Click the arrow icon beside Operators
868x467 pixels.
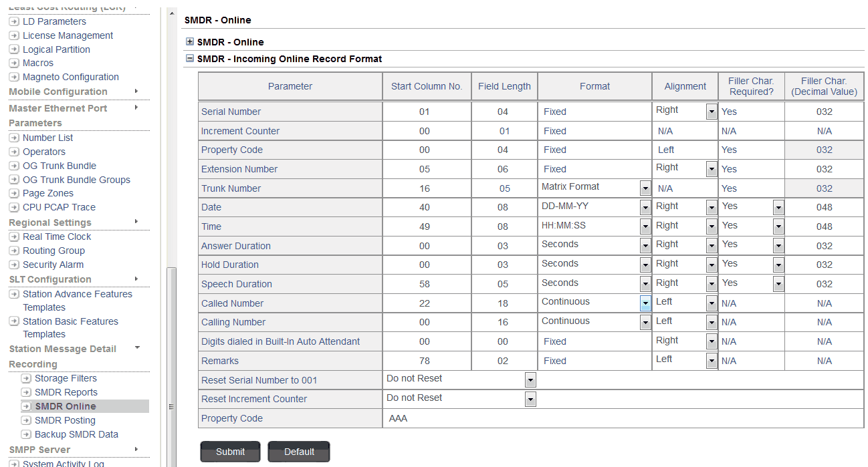click(14, 152)
